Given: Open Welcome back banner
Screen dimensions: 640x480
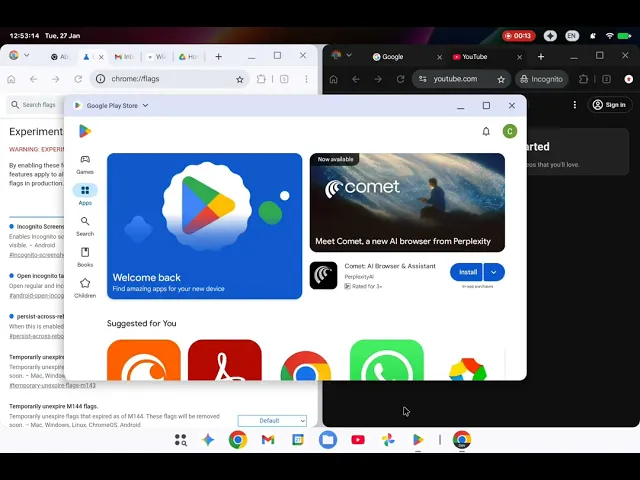Looking at the screenshot, I should click(204, 226).
